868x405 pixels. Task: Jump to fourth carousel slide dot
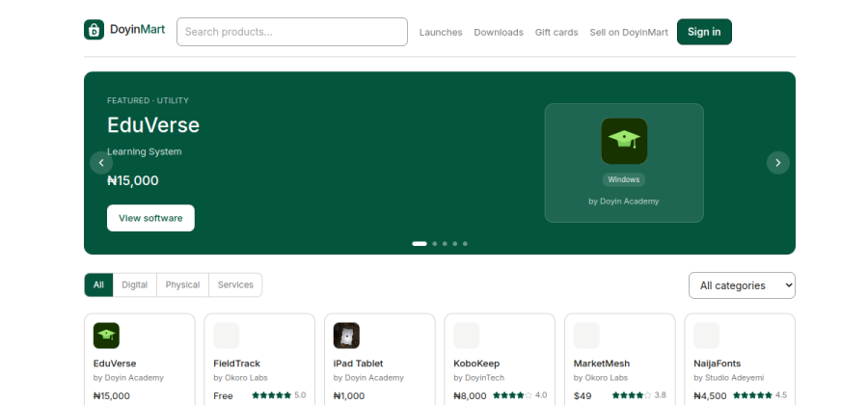tap(455, 243)
